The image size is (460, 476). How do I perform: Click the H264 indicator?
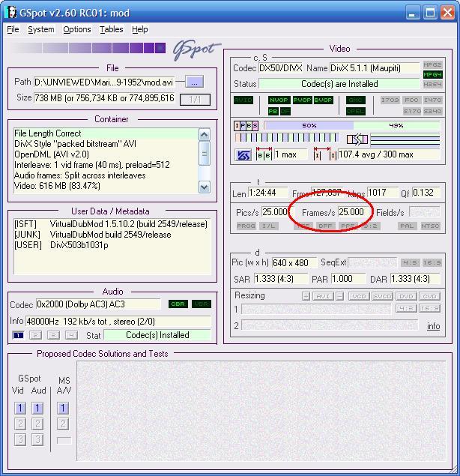(x=433, y=84)
